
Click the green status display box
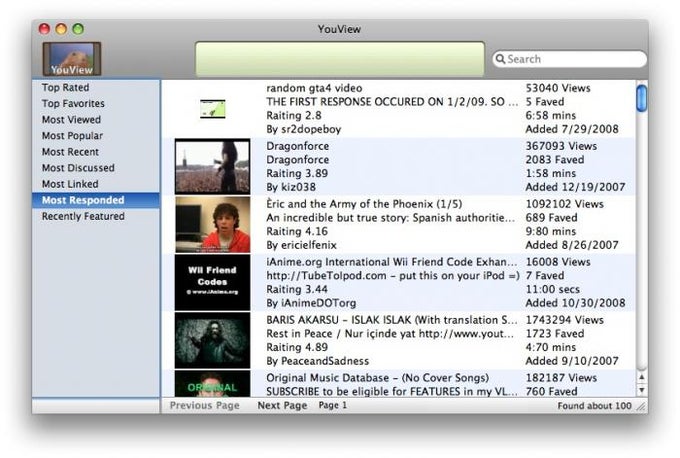(x=340, y=59)
